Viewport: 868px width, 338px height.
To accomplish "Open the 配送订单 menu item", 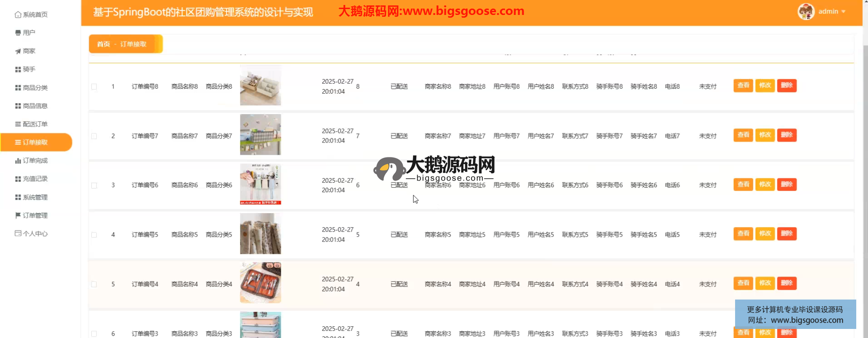I will pos(35,124).
